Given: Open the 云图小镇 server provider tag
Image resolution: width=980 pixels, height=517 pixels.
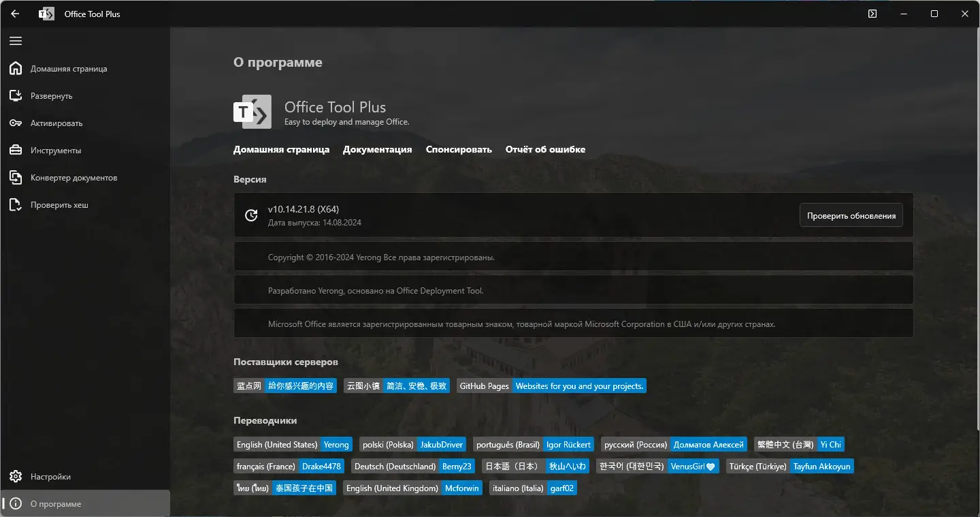Looking at the screenshot, I should 397,386.
